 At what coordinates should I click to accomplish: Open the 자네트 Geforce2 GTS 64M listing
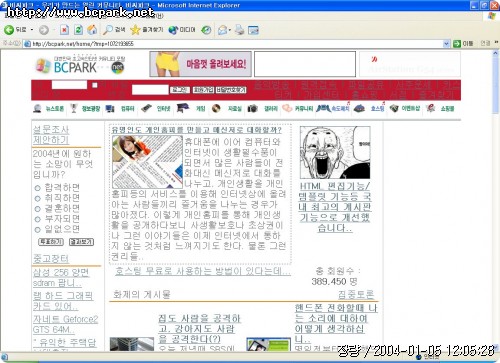(65, 324)
